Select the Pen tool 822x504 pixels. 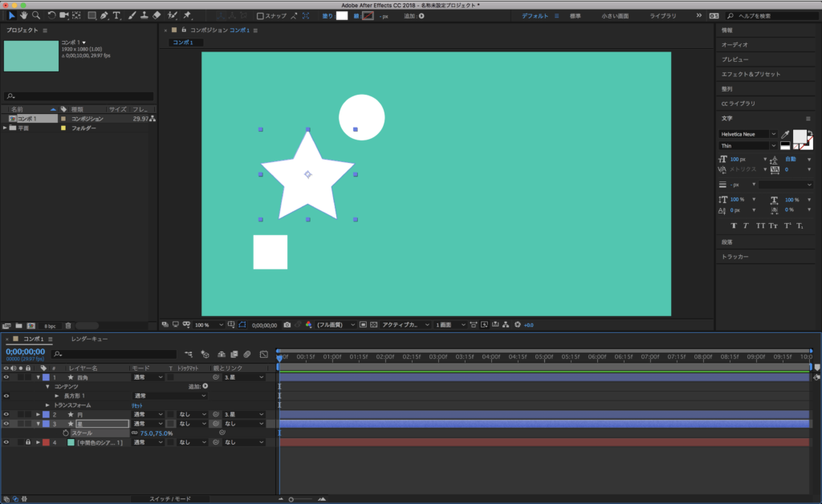coord(105,15)
